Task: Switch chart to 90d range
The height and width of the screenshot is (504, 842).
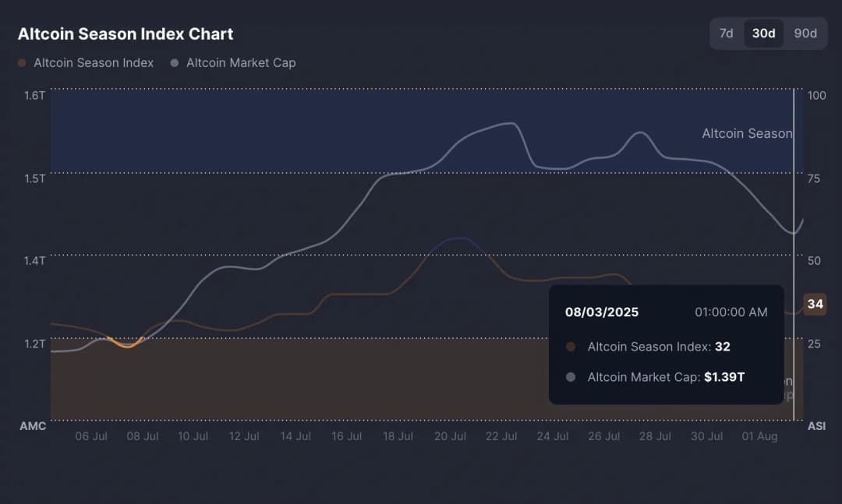Action: (805, 33)
